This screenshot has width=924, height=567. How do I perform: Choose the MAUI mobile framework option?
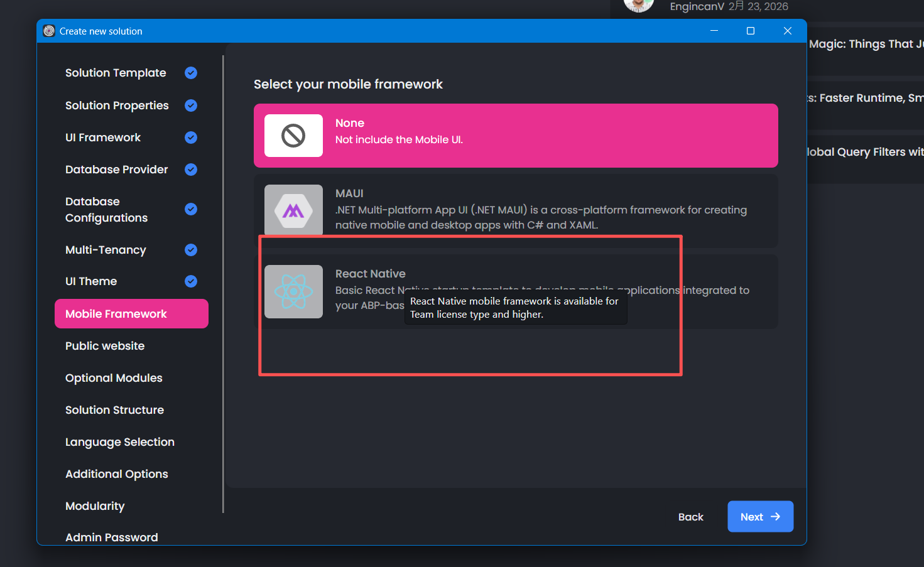point(515,210)
